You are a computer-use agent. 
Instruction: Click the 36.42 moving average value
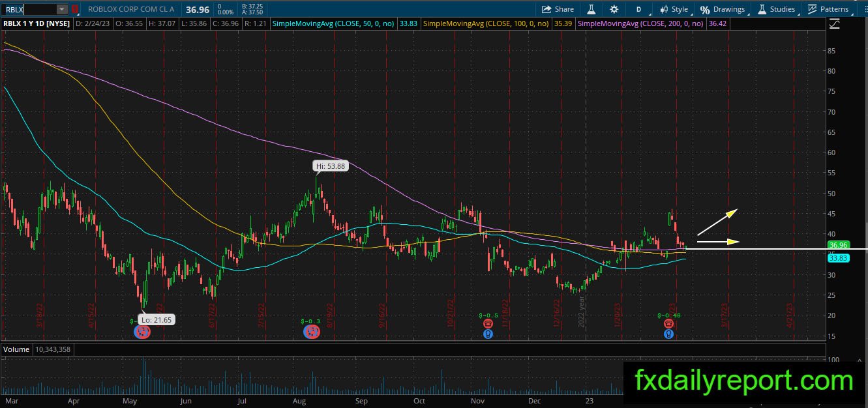tap(717, 23)
